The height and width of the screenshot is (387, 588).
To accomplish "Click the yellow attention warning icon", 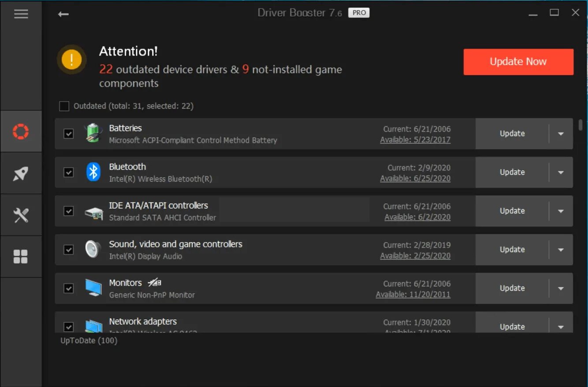I will (71, 59).
